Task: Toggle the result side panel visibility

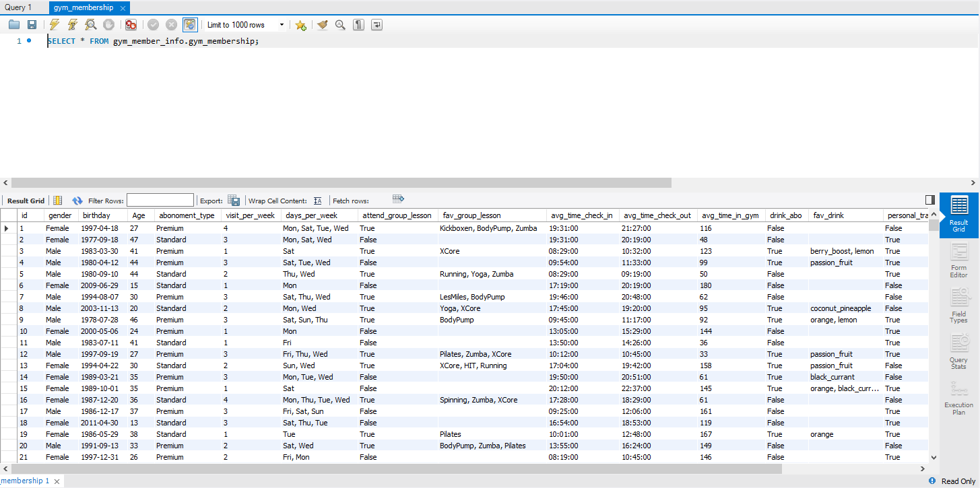Action: click(x=930, y=200)
